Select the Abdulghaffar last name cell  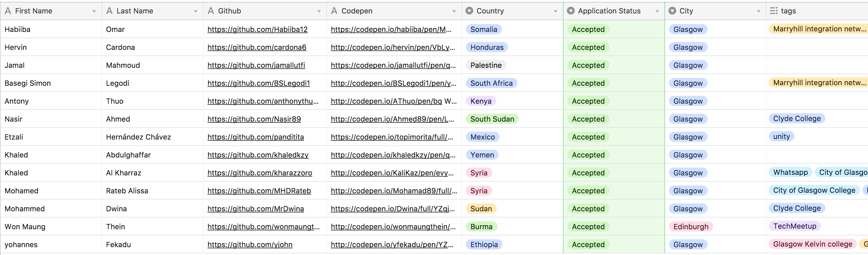pyautogui.click(x=152, y=155)
